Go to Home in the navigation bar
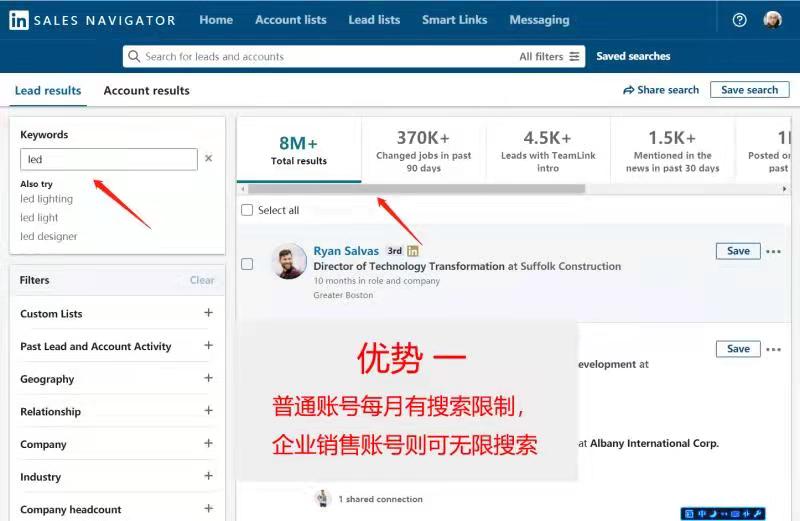This screenshot has height=521, width=800. [x=216, y=20]
